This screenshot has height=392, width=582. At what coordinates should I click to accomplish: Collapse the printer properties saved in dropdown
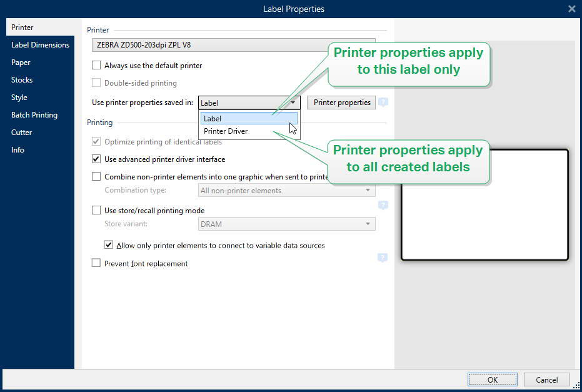[293, 103]
